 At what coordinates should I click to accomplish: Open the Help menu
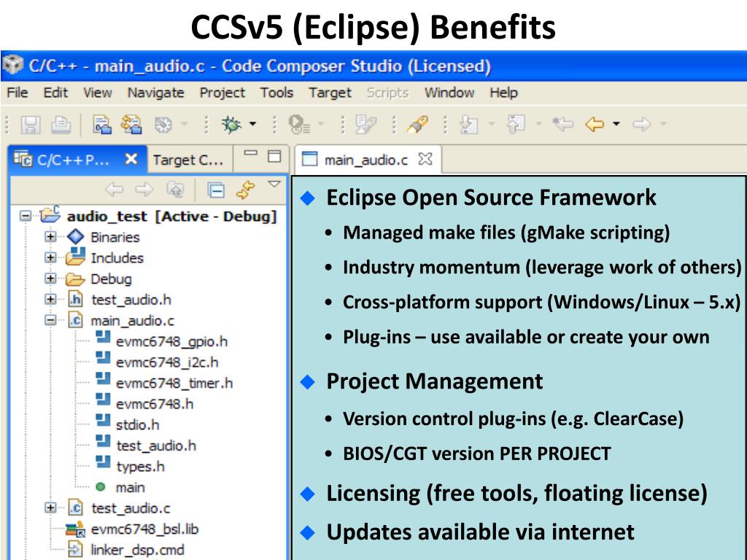tap(503, 93)
